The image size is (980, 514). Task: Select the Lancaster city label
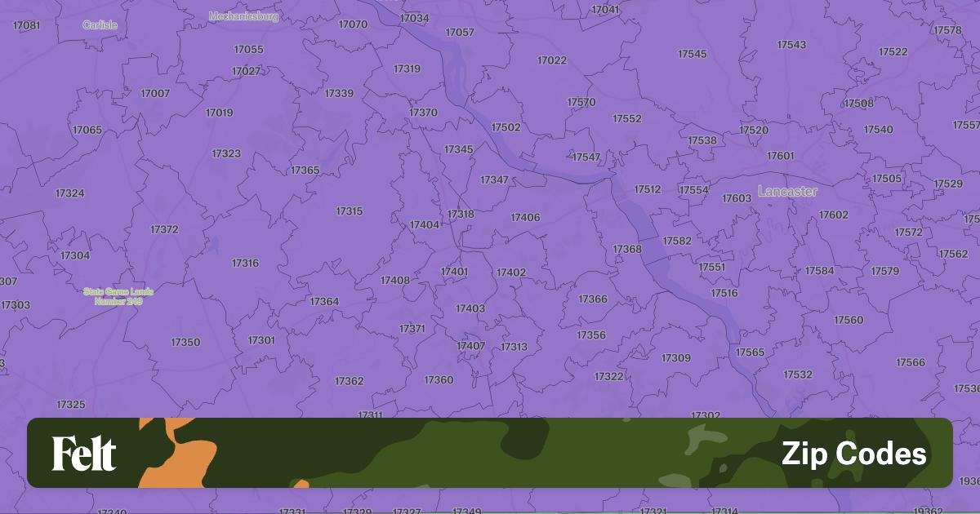[x=787, y=191]
